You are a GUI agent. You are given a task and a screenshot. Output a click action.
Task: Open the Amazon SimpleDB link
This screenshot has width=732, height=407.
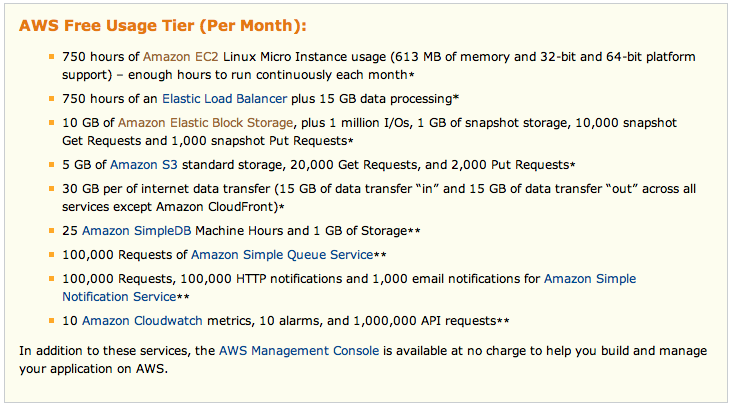click(137, 231)
